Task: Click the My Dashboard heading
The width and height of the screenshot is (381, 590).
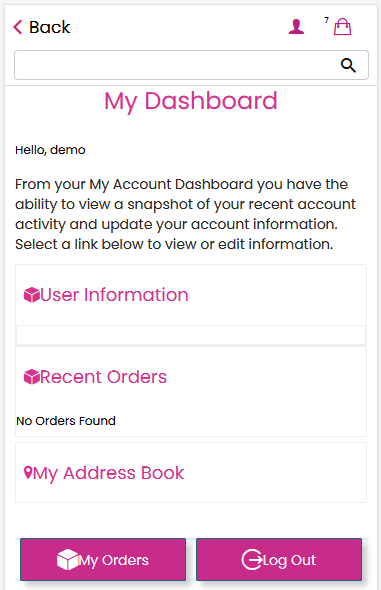Action: click(x=191, y=101)
